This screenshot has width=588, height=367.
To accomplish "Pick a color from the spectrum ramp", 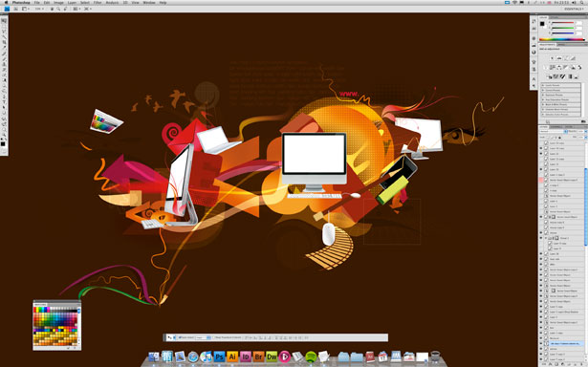I will [562, 40].
